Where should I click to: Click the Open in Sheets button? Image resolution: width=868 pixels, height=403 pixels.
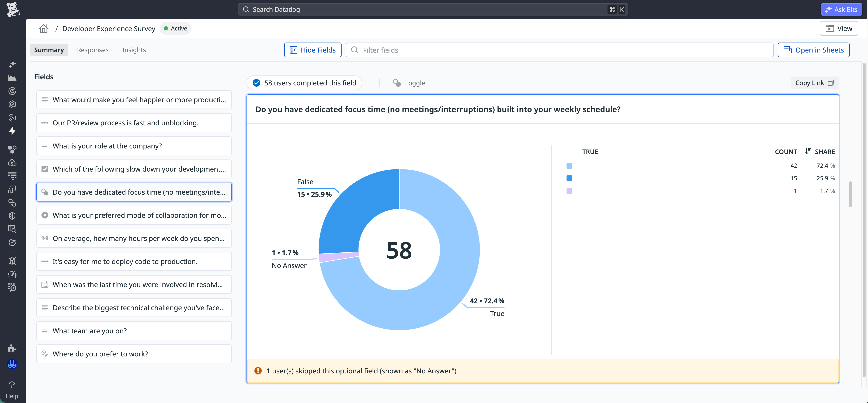[813, 50]
